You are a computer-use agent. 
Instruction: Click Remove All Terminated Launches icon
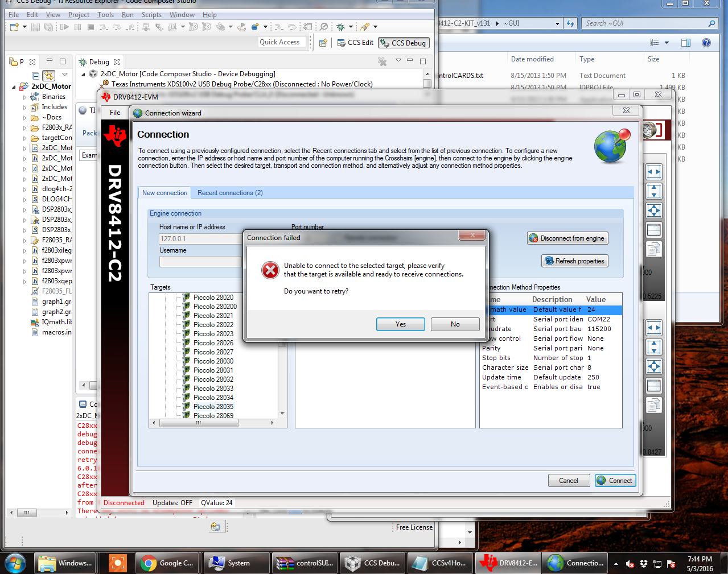pyautogui.click(x=382, y=61)
